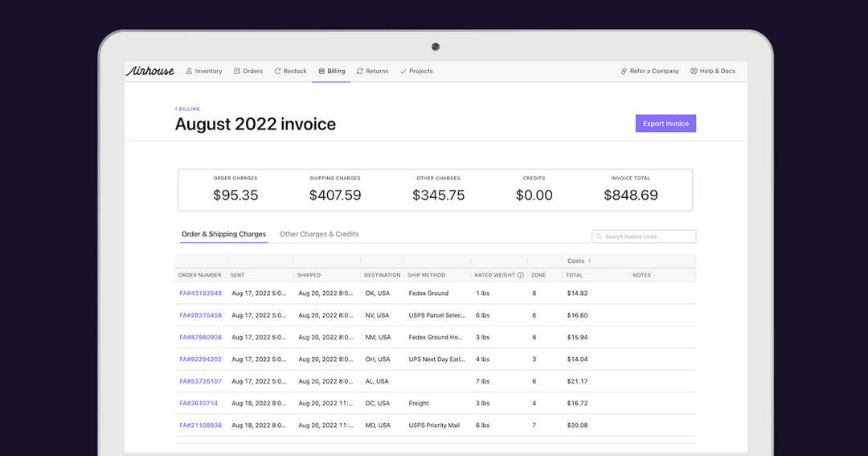
Task: Select the Returns icon in navigation
Action: [x=360, y=71]
